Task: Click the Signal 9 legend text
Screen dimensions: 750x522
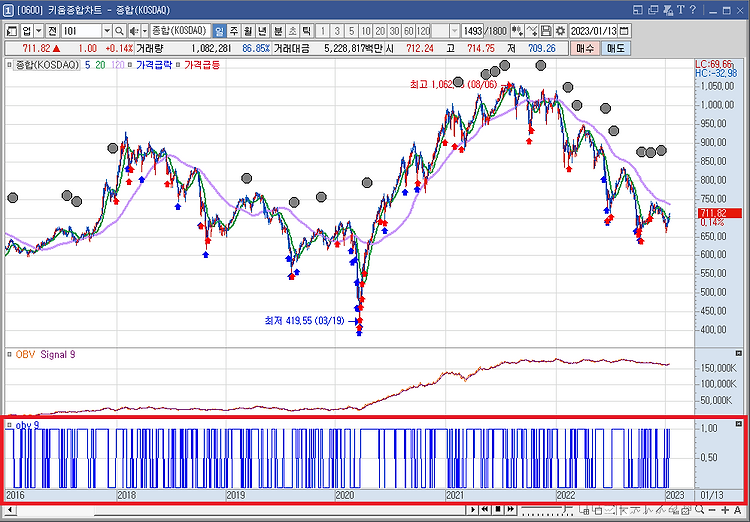Action: 58,355
